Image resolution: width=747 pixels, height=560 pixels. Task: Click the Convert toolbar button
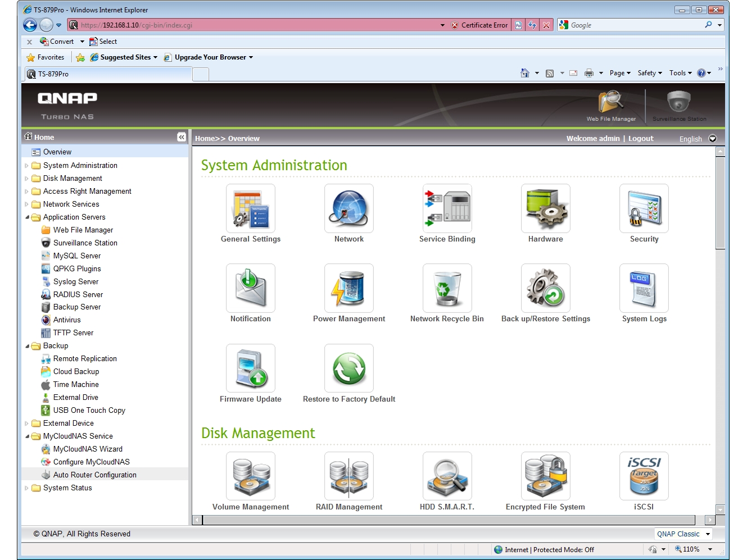point(57,42)
